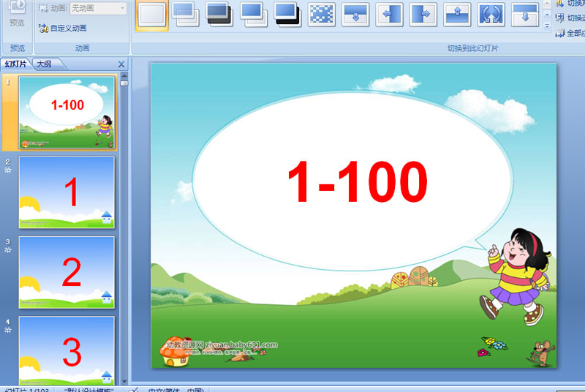
Task: Play animation star under slide 2
Action: tap(8, 170)
